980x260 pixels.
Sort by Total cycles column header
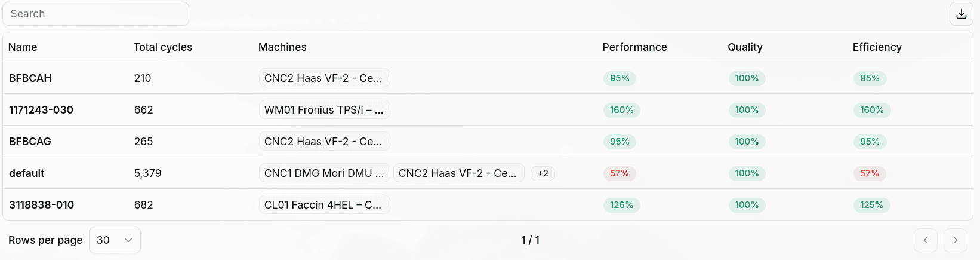click(163, 47)
